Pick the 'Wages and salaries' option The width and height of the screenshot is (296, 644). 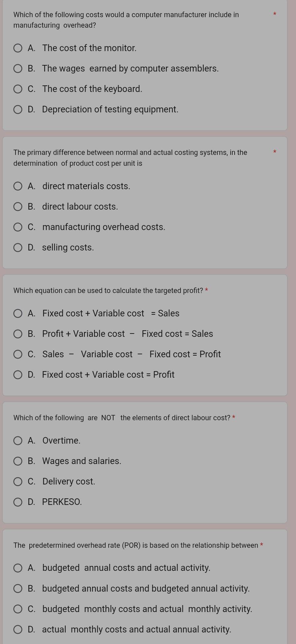point(18,461)
